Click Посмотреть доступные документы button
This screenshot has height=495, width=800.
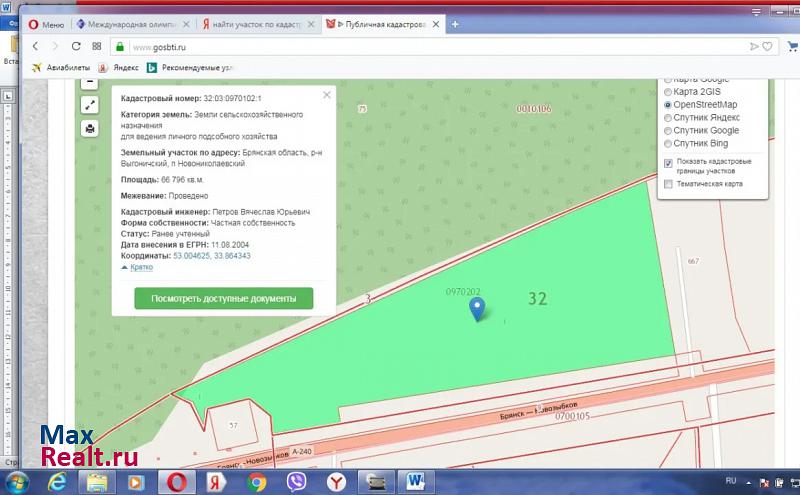pos(223,298)
